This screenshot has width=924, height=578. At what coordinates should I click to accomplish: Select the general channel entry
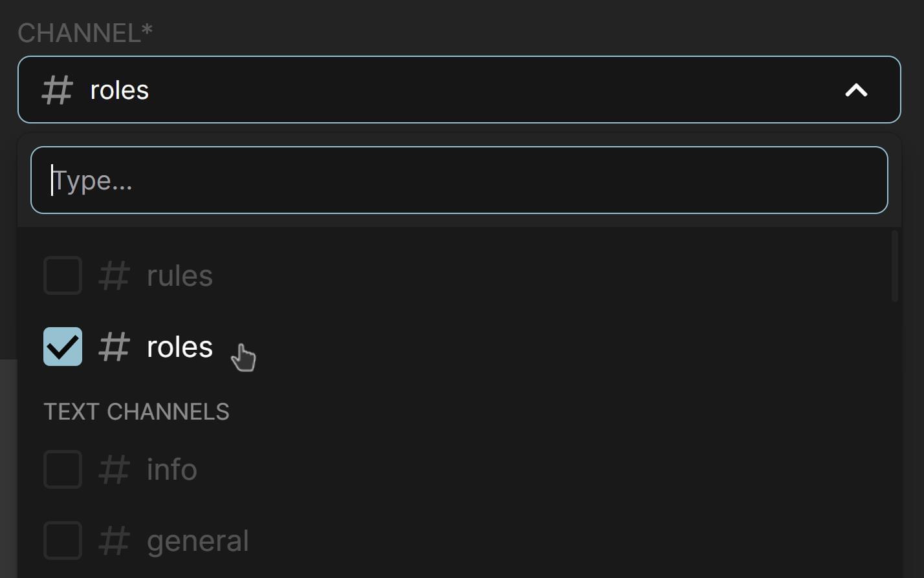click(x=197, y=541)
